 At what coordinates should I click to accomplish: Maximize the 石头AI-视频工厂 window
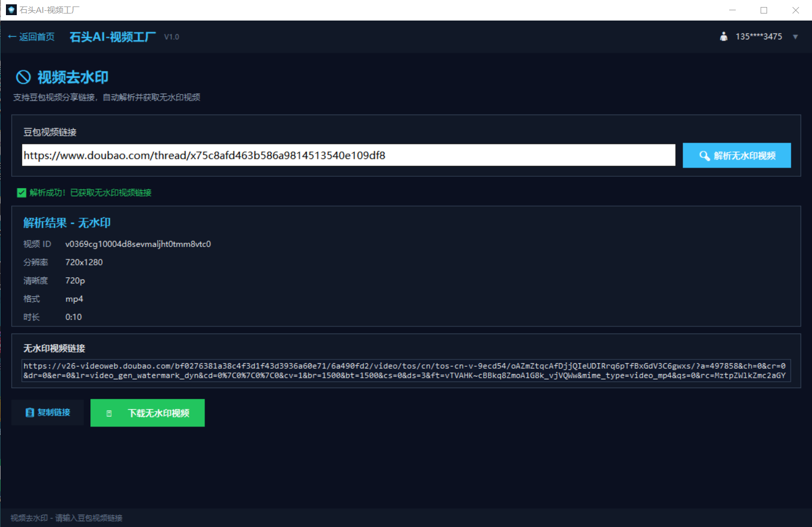764,10
